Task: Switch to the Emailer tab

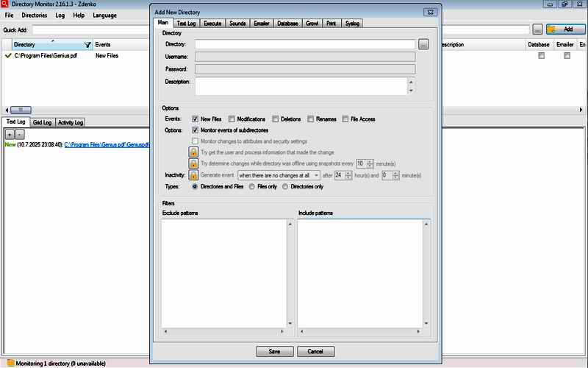Action: pyautogui.click(x=261, y=24)
